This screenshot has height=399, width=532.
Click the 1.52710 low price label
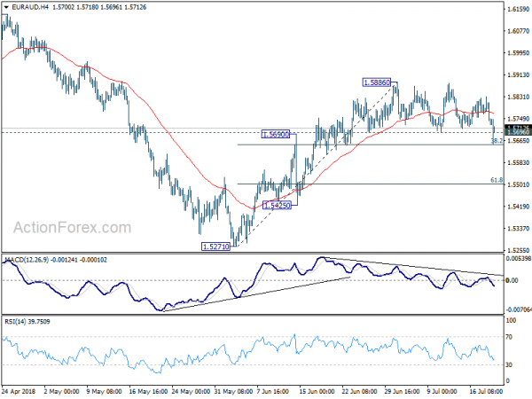215,246
